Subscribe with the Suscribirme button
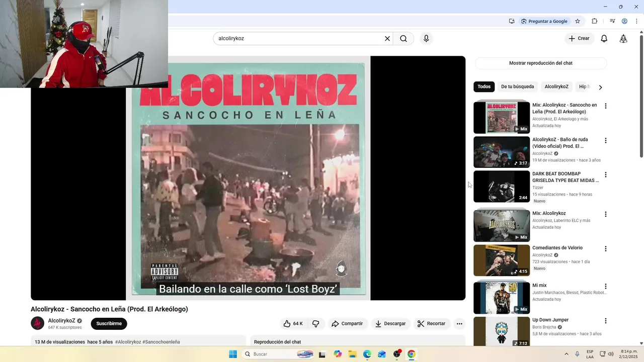644x362 pixels. tap(109, 324)
